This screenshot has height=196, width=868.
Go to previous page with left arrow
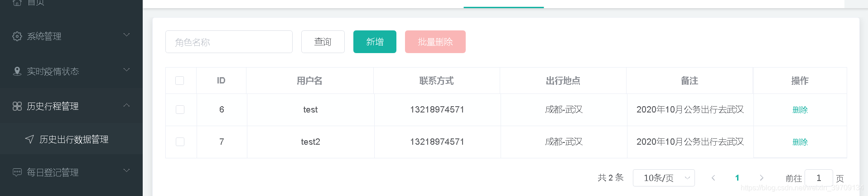click(x=713, y=178)
